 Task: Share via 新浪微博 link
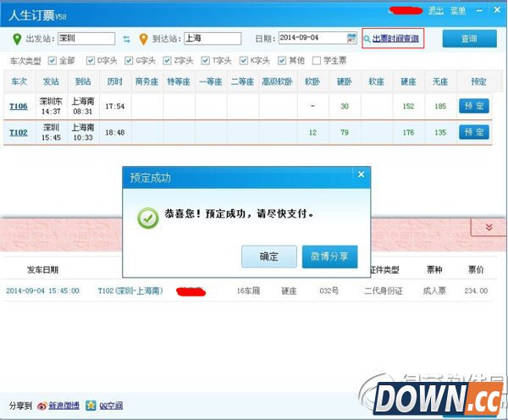point(63,406)
